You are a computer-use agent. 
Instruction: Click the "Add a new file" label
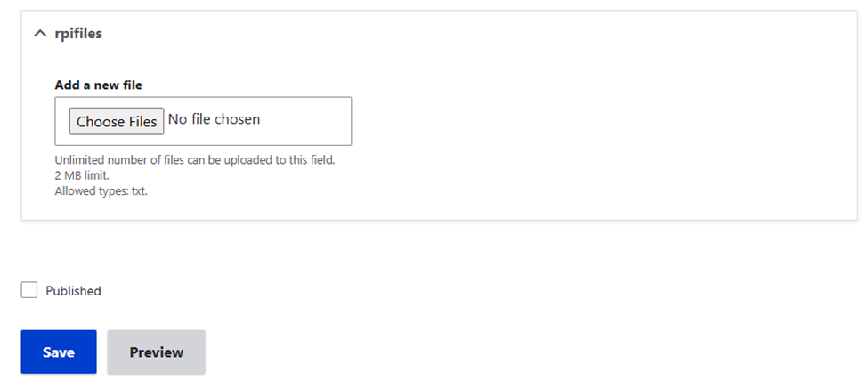(x=98, y=85)
